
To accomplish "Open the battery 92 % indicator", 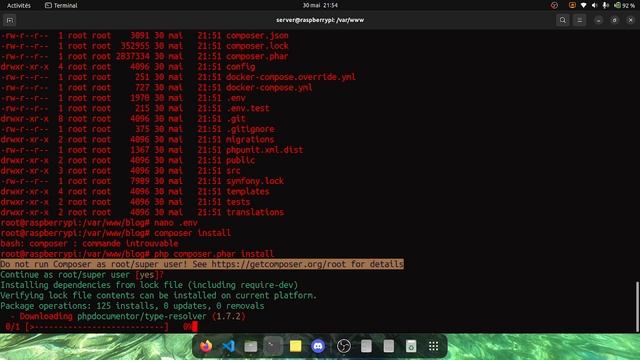I will point(625,5).
